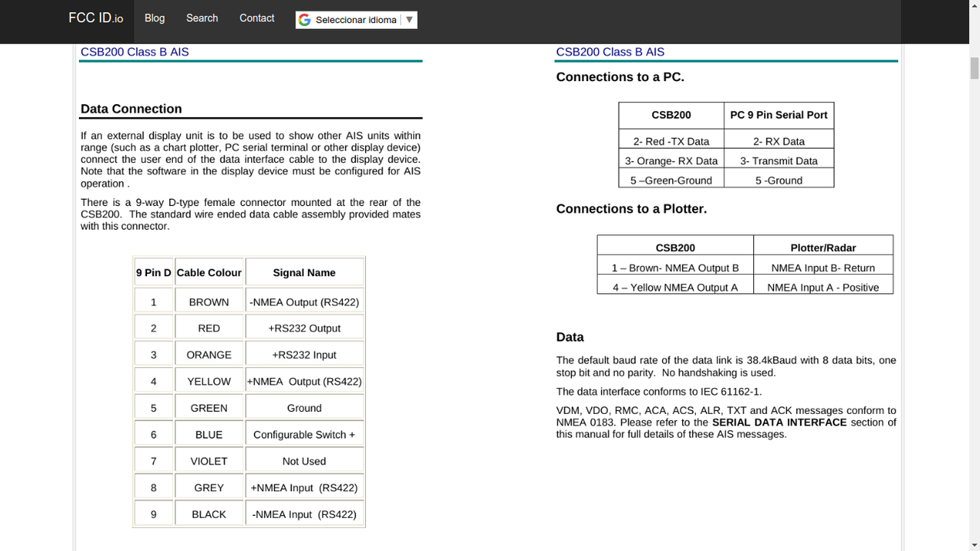Click the '+NMEA Input (RS422)' cell
Screen dimensions: 980x551
click(x=304, y=487)
